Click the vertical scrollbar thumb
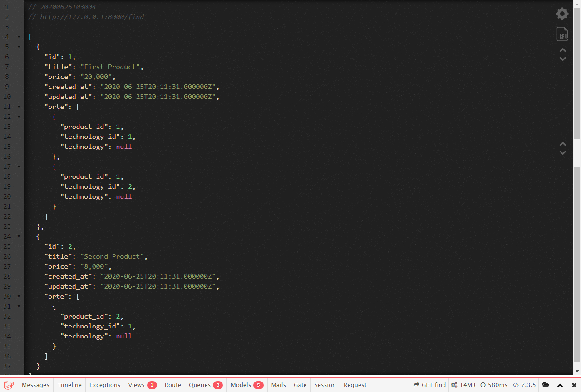This screenshot has width=581, height=392. (x=577, y=73)
